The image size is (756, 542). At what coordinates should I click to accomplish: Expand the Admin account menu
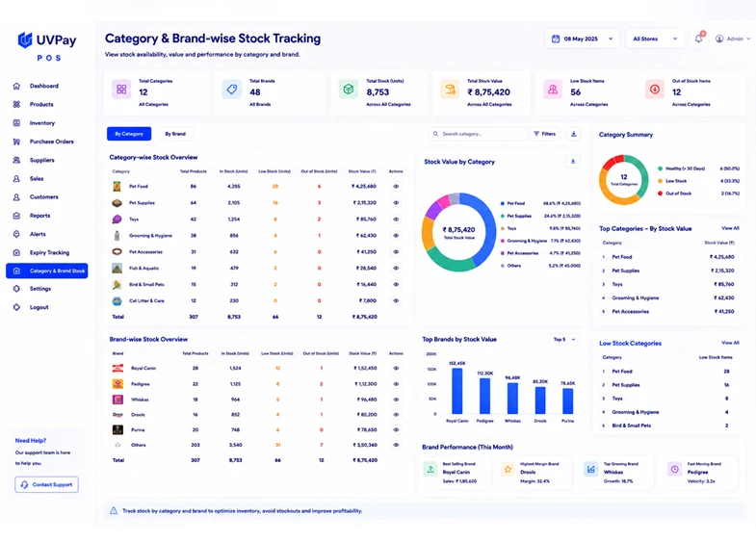748,39
